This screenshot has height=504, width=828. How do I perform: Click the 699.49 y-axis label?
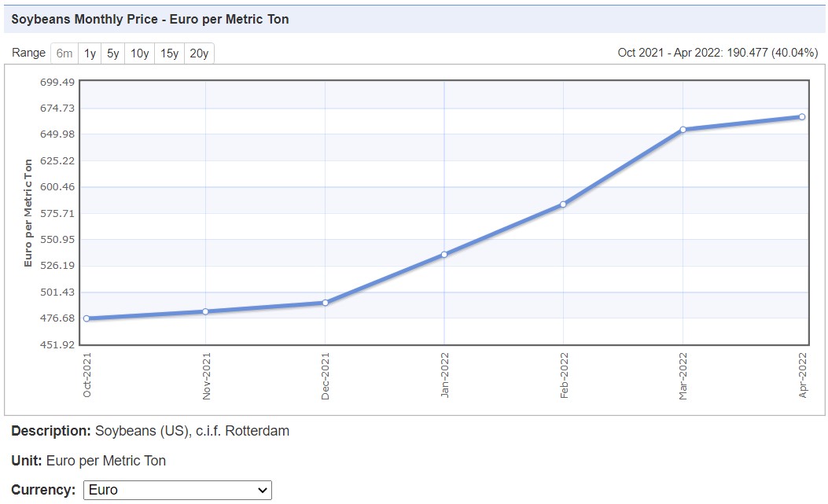(57, 82)
